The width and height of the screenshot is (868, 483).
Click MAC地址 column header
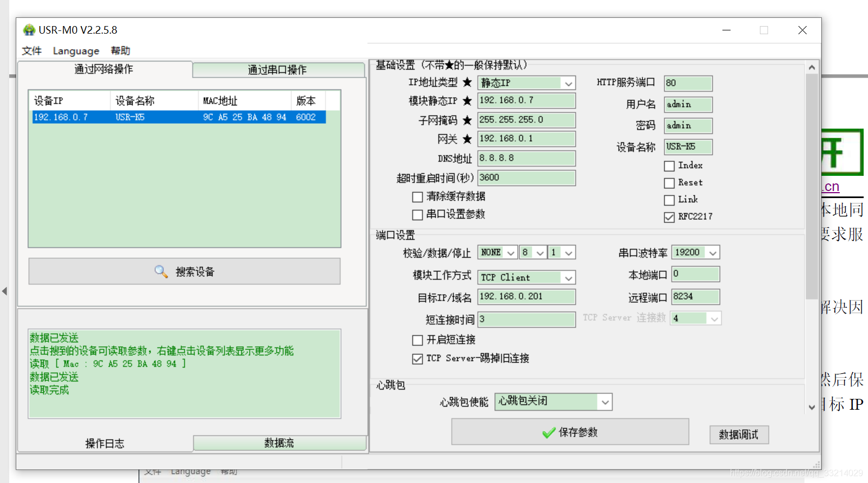(x=244, y=101)
